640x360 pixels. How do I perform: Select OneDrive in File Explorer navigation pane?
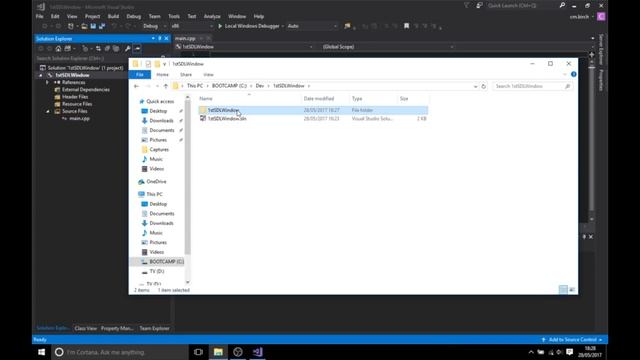156,182
